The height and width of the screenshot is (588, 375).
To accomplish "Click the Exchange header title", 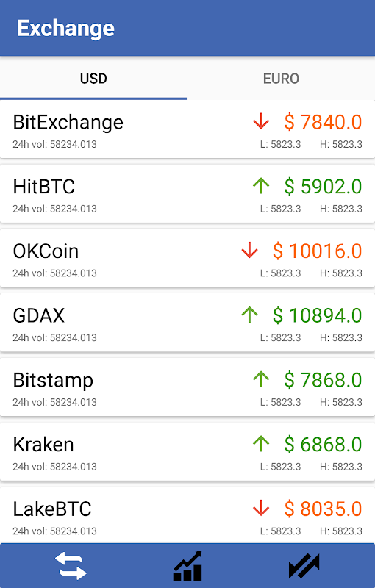I will point(65,29).
